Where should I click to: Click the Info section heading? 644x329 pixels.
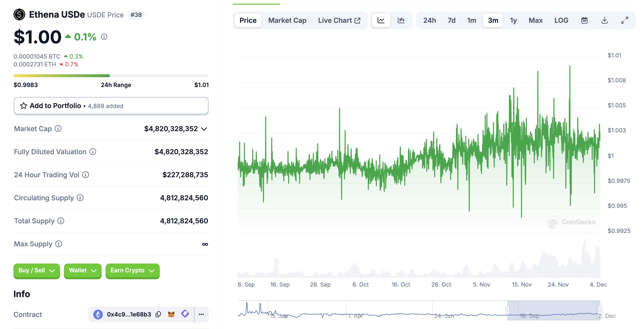pyautogui.click(x=22, y=294)
